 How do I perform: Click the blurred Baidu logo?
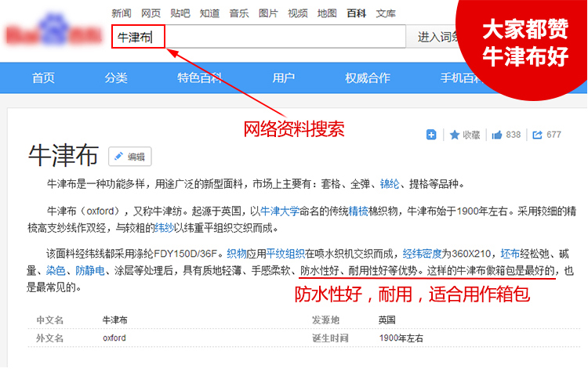pyautogui.click(x=53, y=31)
